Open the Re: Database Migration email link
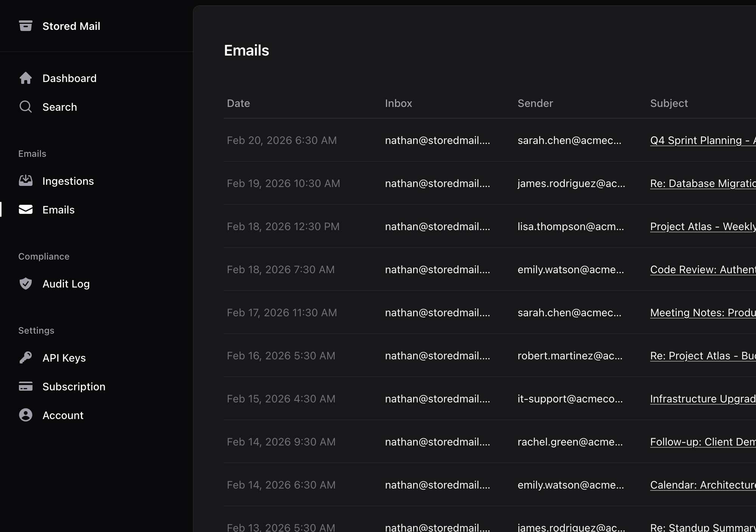 pos(702,183)
